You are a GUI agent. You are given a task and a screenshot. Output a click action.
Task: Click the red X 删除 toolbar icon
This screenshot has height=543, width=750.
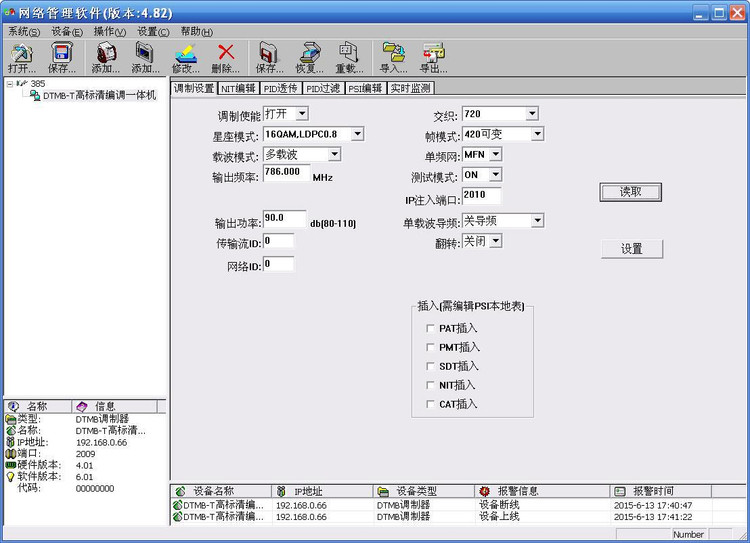tap(225, 57)
